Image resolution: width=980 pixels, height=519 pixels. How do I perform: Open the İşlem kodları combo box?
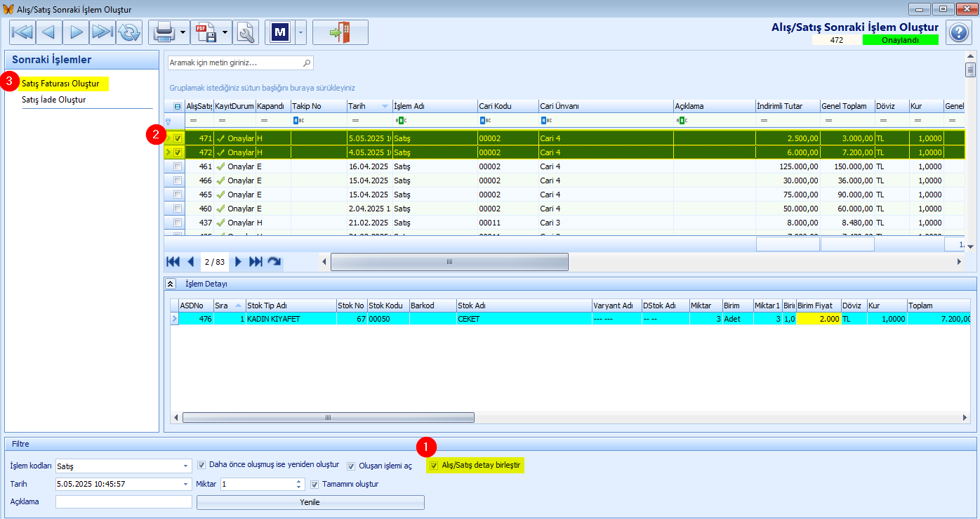tap(186, 466)
